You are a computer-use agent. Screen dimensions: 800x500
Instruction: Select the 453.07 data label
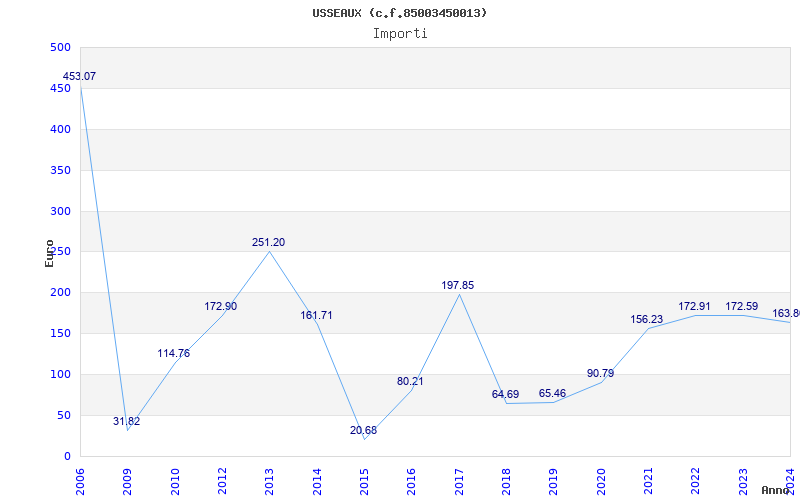pyautogui.click(x=79, y=77)
